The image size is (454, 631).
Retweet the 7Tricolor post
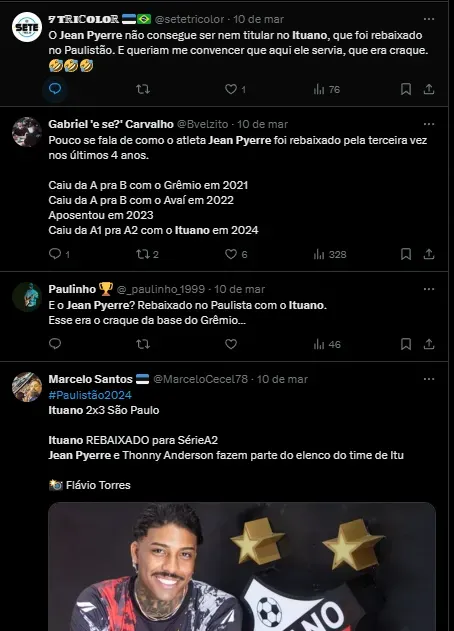[143, 89]
